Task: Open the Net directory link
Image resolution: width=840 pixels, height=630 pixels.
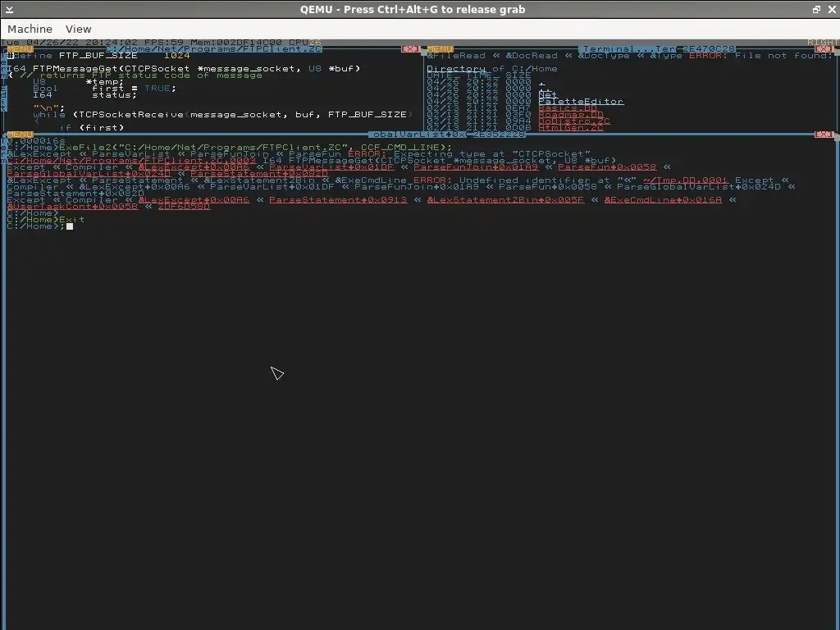Action: tap(547, 95)
